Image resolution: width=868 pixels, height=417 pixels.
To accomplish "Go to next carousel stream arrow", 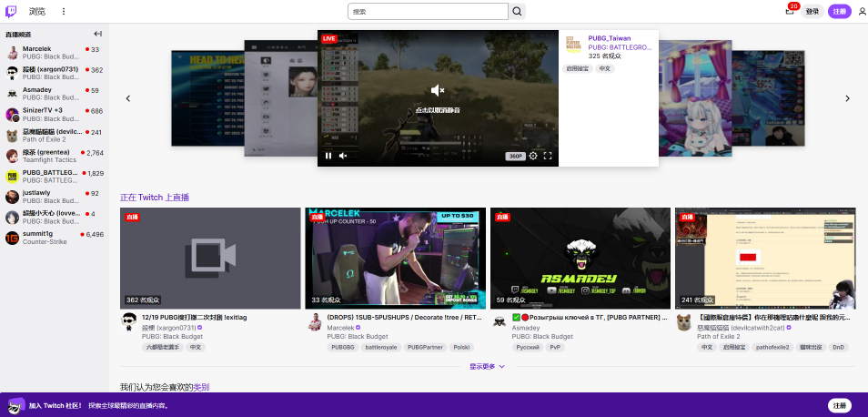I will 847,98.
